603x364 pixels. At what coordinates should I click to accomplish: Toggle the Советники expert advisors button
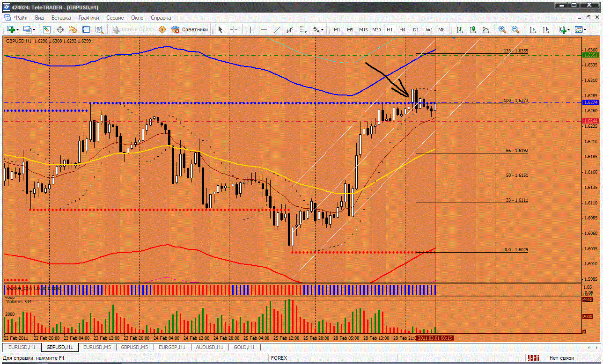190,29
